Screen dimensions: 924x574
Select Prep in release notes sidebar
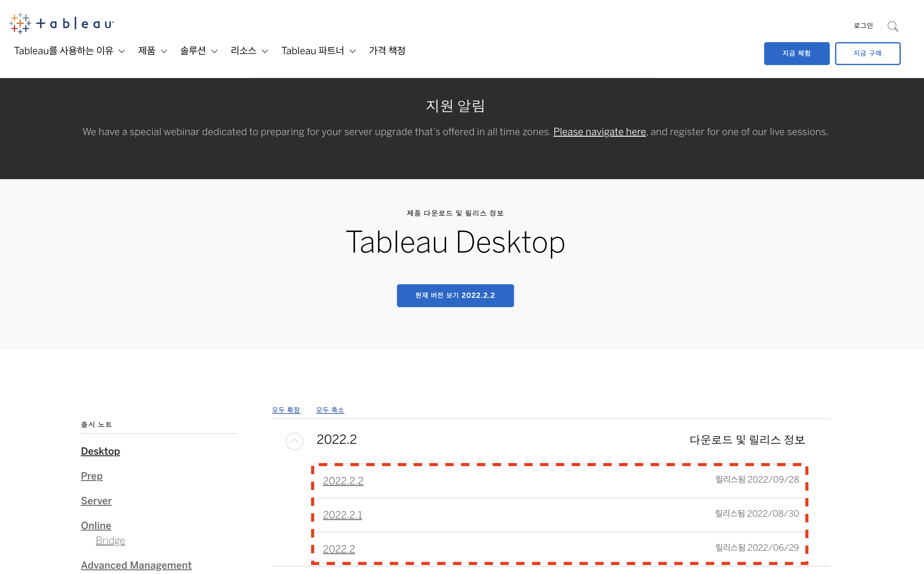pyautogui.click(x=91, y=476)
